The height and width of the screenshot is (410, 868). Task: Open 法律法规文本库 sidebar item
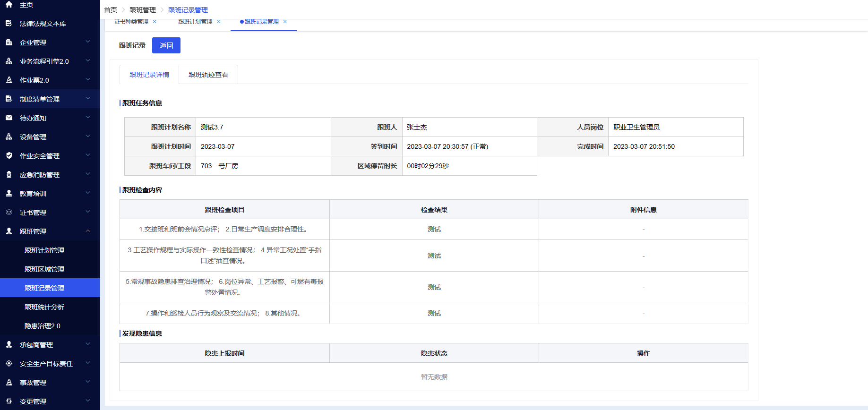click(x=50, y=24)
